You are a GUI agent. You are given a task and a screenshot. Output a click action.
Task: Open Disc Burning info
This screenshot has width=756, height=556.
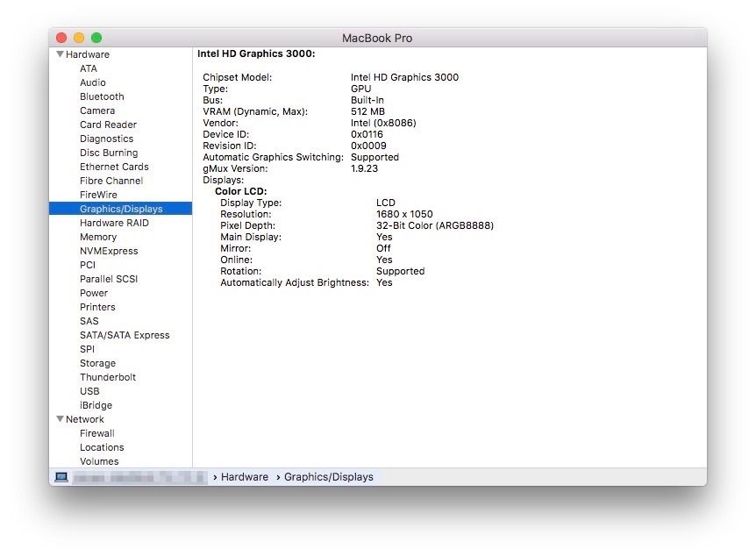point(109,153)
